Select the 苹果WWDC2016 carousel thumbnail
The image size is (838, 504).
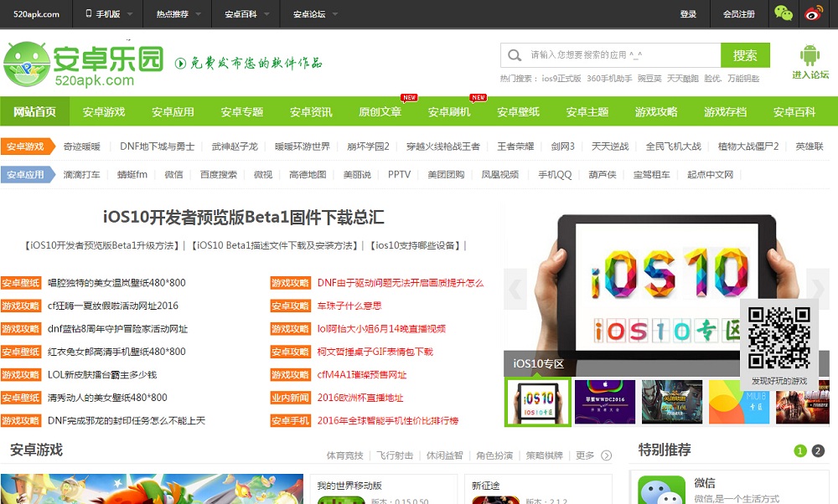pos(605,402)
